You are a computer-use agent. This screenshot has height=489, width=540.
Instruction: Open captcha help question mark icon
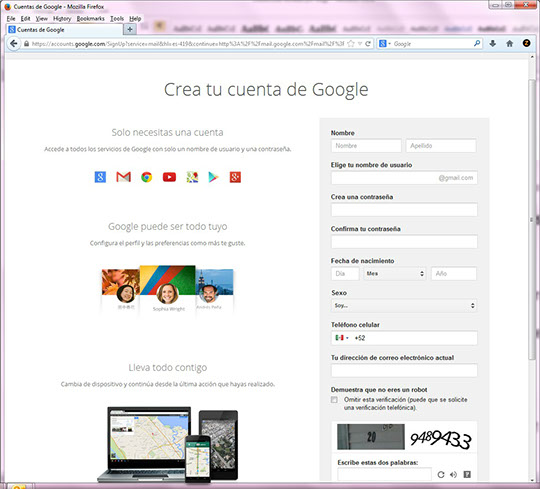467,475
